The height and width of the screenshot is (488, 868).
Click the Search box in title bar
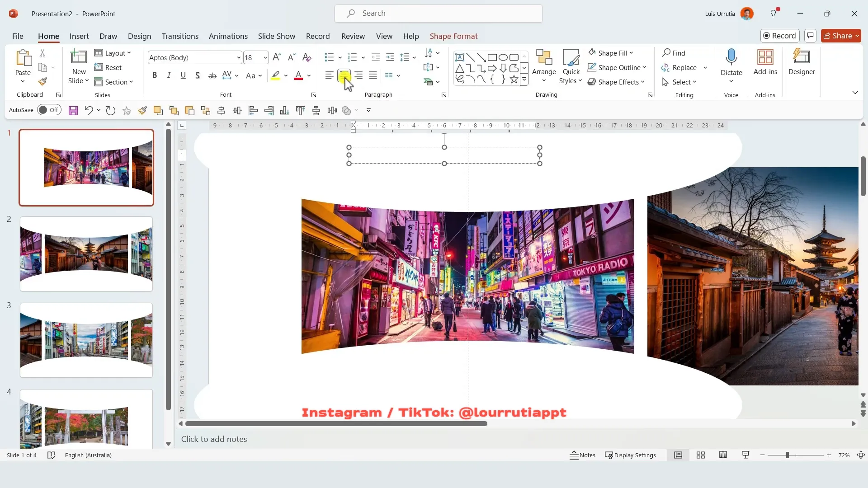[438, 14]
